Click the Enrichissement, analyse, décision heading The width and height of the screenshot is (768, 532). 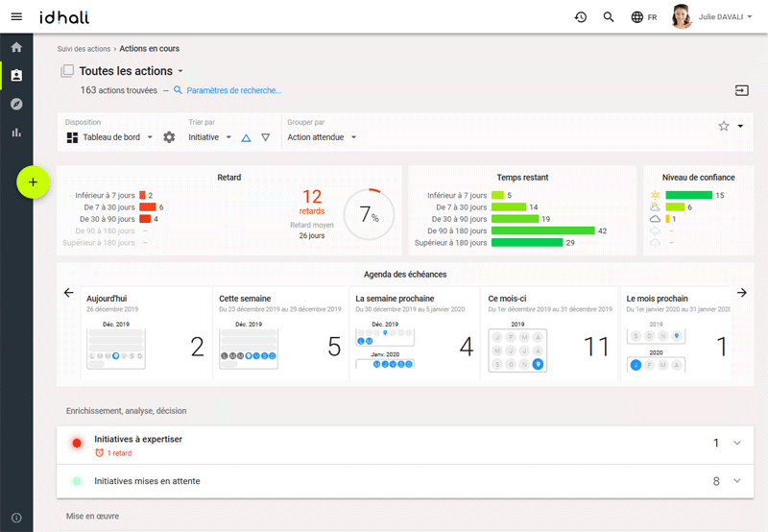pos(127,411)
